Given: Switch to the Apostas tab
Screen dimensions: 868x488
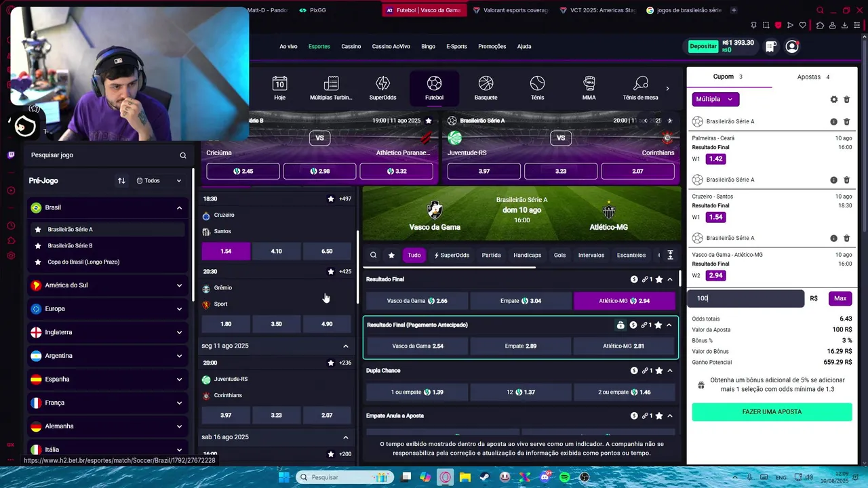Looking at the screenshot, I should 813,77.
